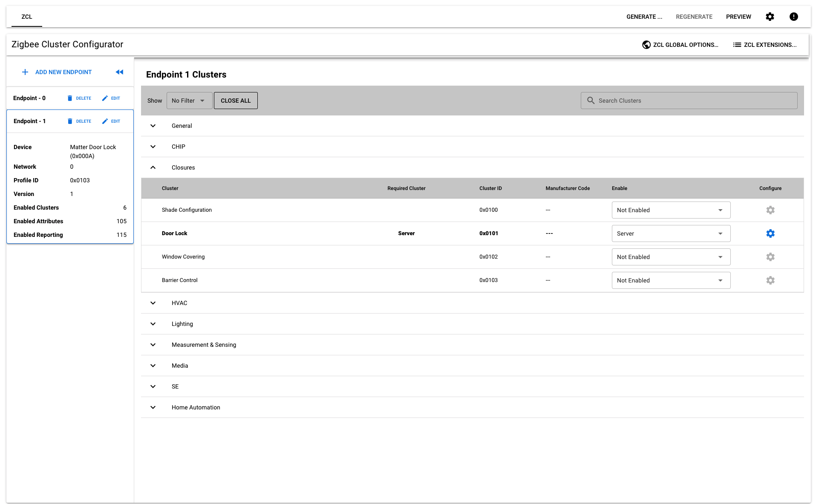Open the settings gear in top bar
The width and height of the screenshot is (813, 504).
pos(770,17)
